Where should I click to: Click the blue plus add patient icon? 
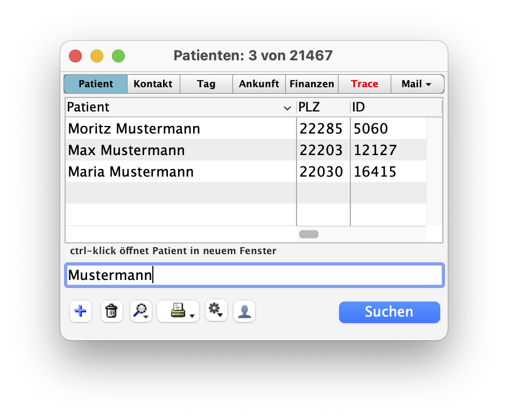(81, 311)
